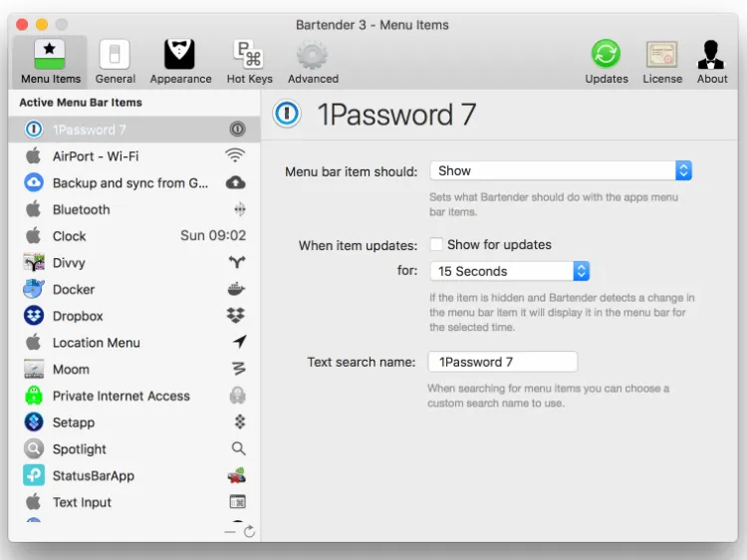This screenshot has width=747, height=560.
Task: Select the Bluetooth menu item row
Action: (x=134, y=209)
